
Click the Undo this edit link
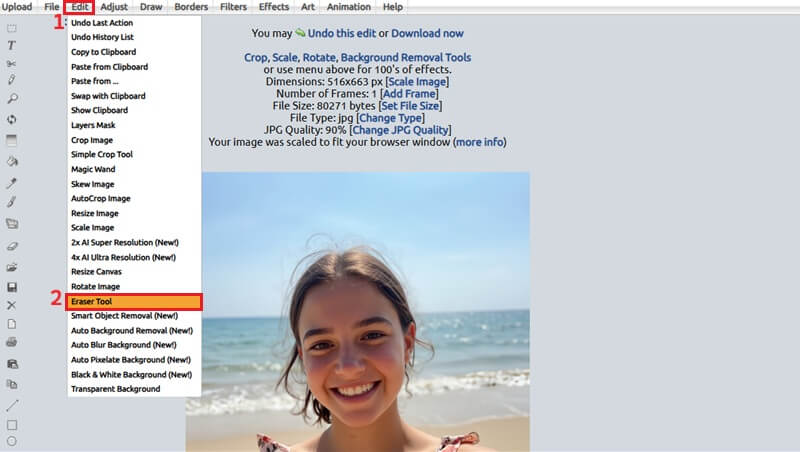click(341, 33)
